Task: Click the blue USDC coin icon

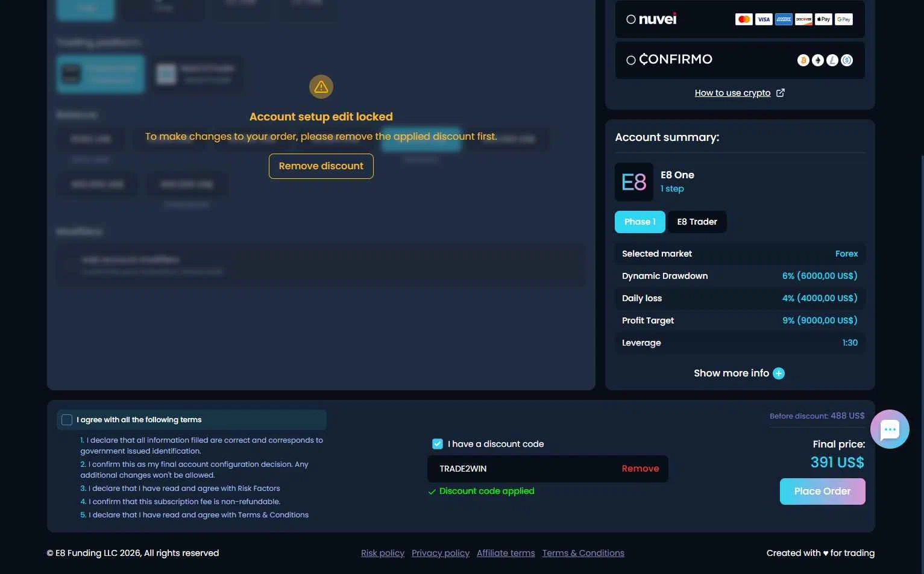Action: tap(846, 60)
